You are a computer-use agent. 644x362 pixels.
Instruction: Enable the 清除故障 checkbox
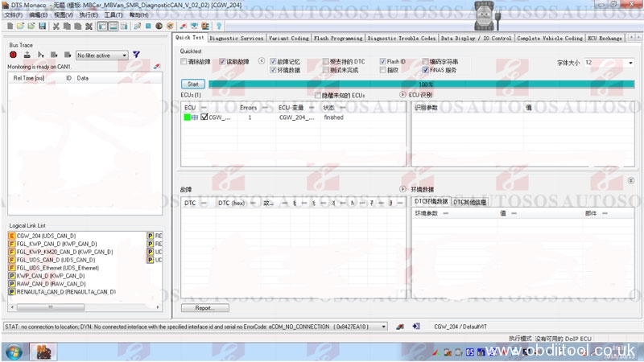pyautogui.click(x=184, y=62)
